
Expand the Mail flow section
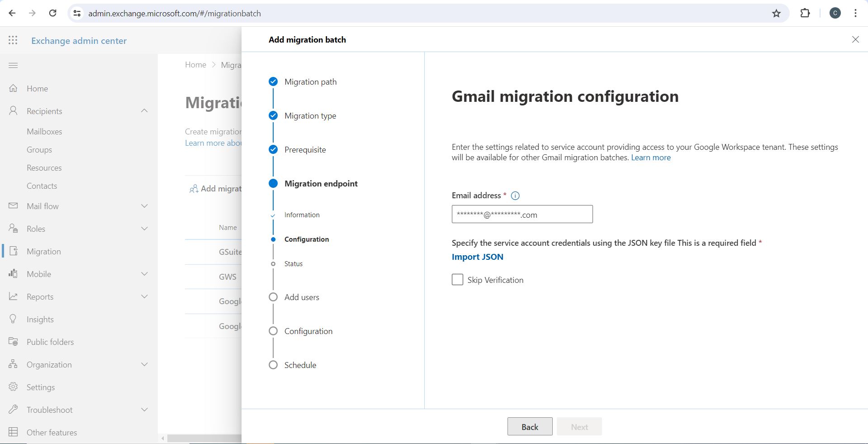click(x=144, y=206)
